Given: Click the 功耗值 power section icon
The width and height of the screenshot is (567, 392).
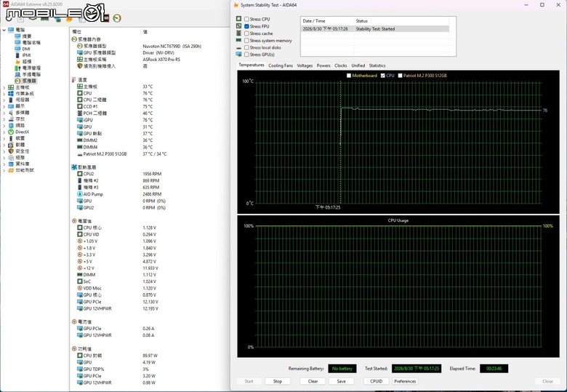Looking at the screenshot, I should click(74, 349).
